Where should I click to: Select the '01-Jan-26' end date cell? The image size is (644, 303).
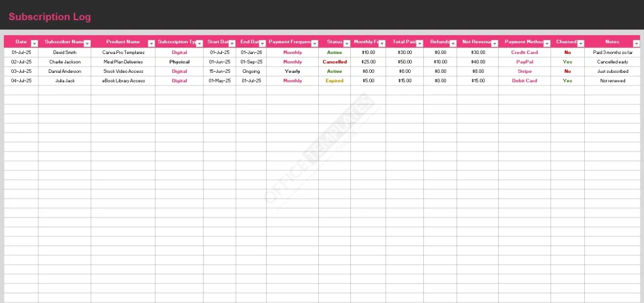[252, 53]
